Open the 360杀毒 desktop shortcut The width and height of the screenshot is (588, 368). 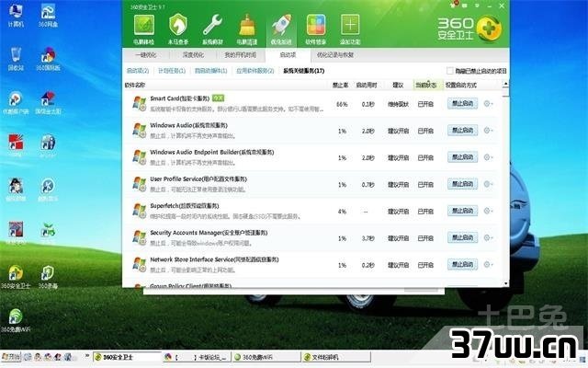[x=48, y=277]
